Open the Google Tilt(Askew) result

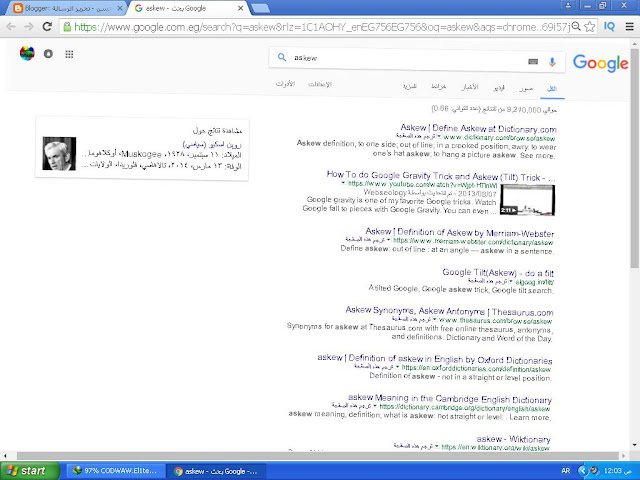click(x=498, y=273)
